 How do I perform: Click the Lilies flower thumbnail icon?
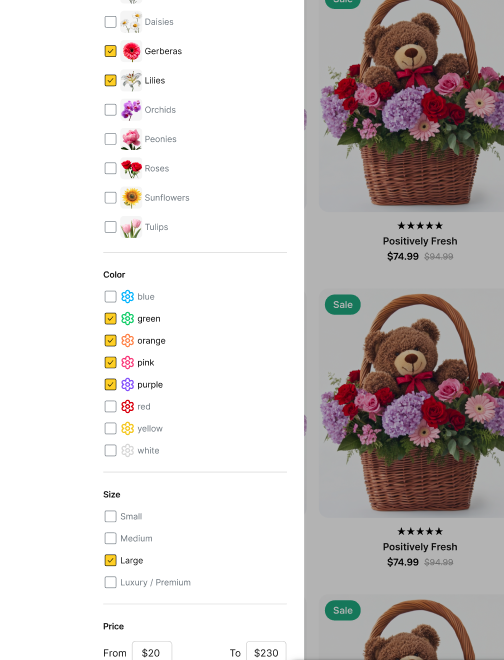pyautogui.click(x=131, y=80)
